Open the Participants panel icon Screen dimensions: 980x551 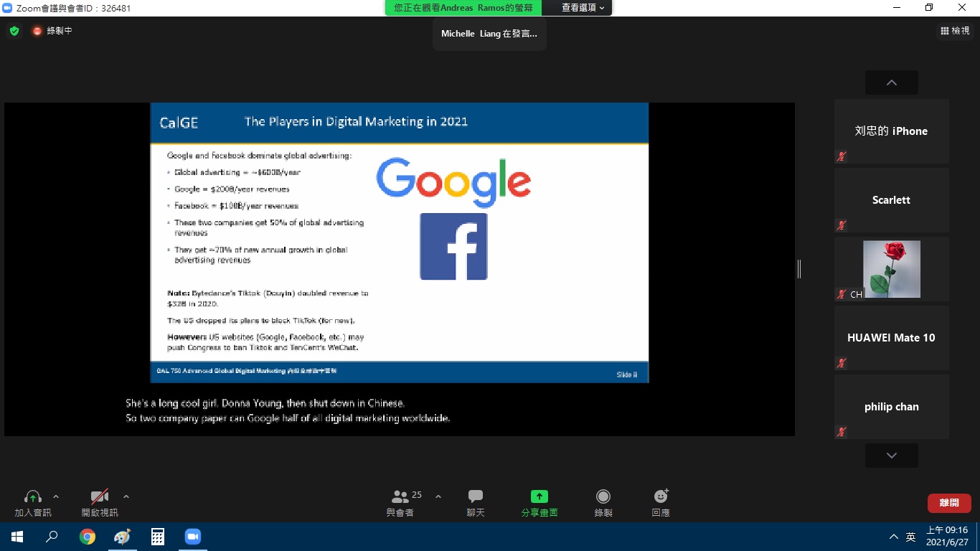(x=400, y=496)
